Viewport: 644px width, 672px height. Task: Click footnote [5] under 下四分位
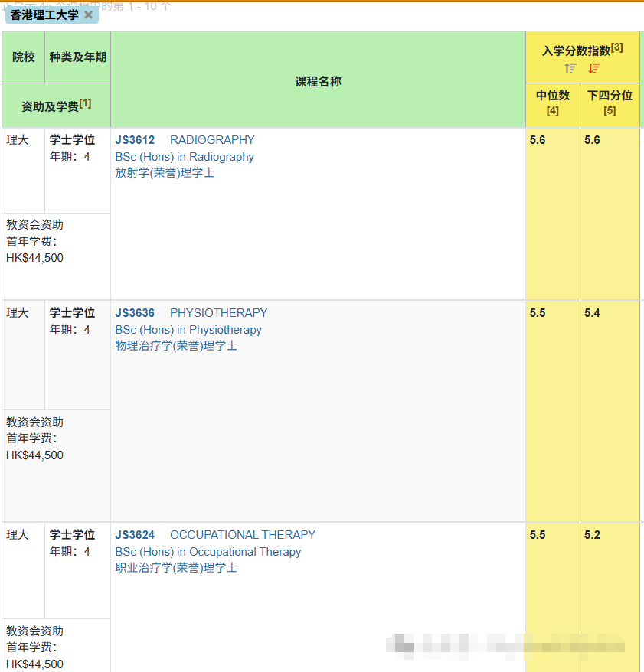[x=610, y=111]
